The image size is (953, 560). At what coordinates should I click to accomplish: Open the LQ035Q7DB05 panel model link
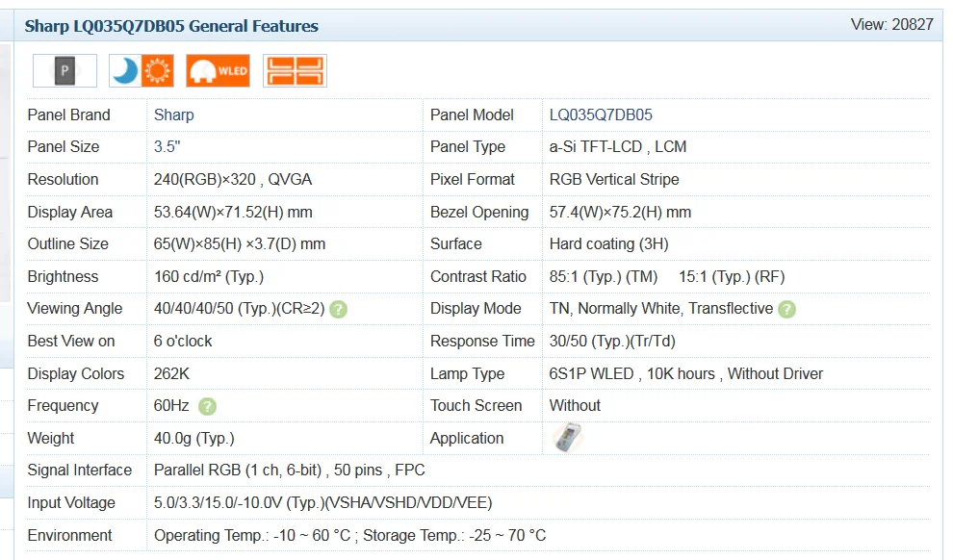[x=601, y=115]
